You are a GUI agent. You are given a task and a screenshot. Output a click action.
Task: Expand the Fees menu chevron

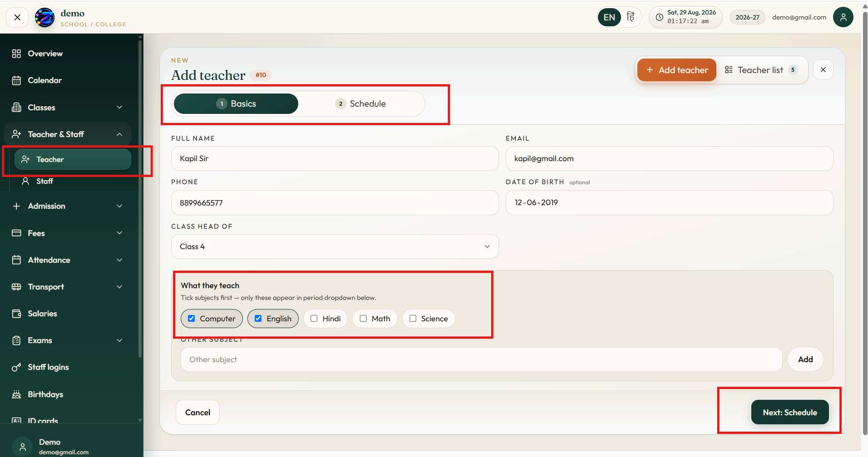point(119,233)
